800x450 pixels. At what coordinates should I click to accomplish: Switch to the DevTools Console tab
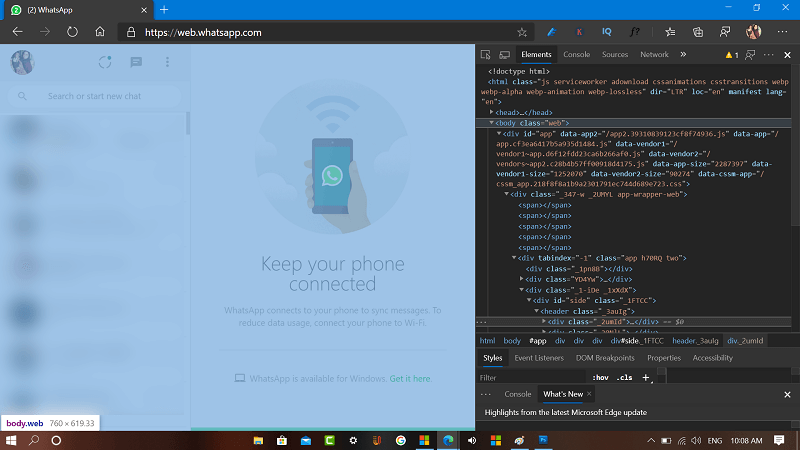tap(577, 55)
